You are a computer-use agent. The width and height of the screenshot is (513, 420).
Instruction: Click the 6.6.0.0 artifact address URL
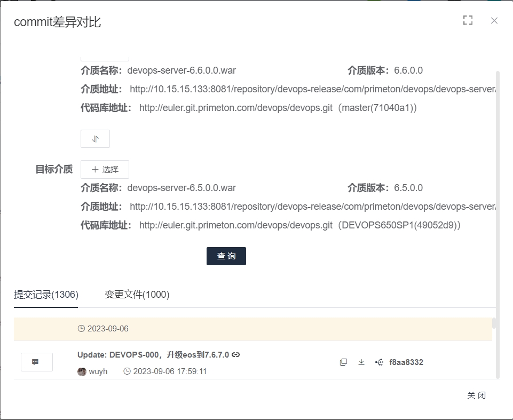pyautogui.click(x=313, y=89)
